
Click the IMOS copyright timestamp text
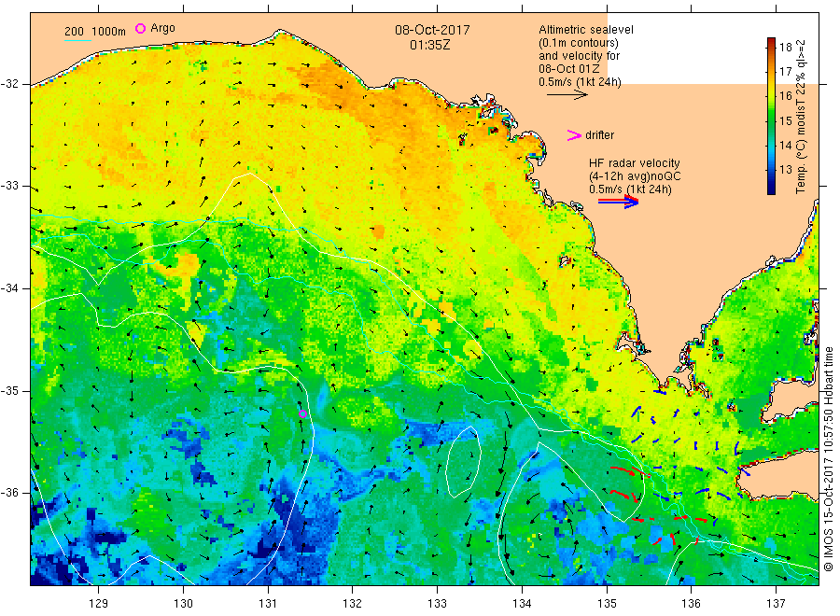pos(829,458)
